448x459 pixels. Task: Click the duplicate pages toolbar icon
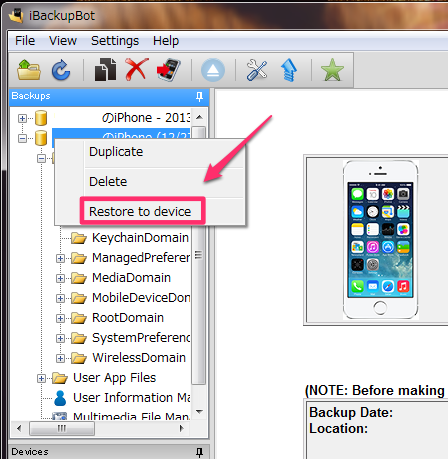click(x=105, y=70)
